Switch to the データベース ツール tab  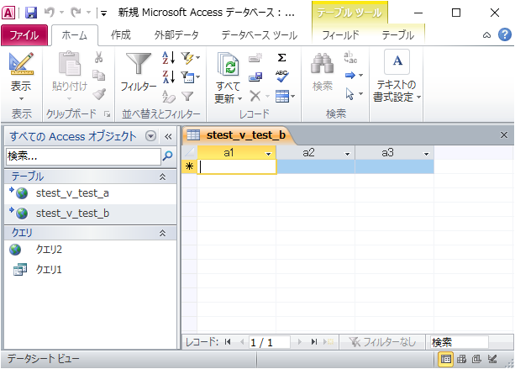260,35
